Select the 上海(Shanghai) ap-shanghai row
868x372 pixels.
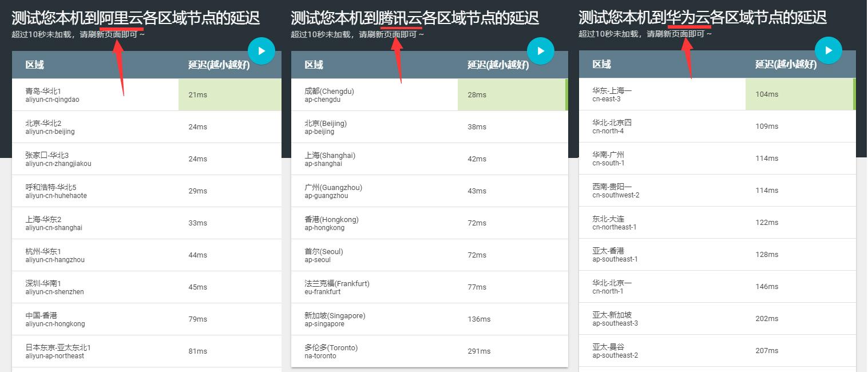pyautogui.click(x=430, y=159)
